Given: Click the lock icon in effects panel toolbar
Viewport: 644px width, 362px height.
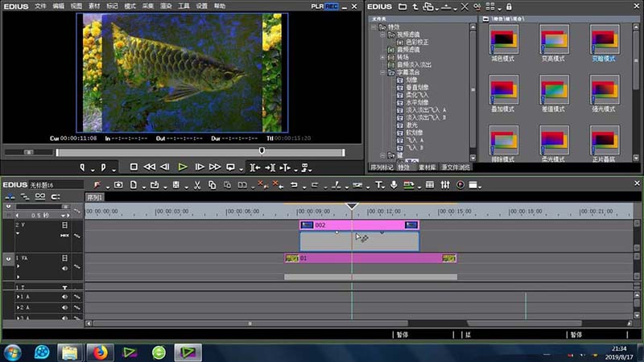Looking at the screenshot, I should click(509, 6).
